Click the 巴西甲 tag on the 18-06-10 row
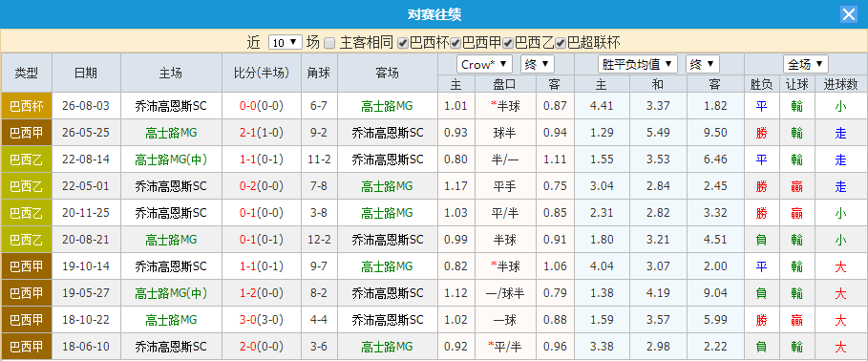The image size is (868, 361). 27,347
